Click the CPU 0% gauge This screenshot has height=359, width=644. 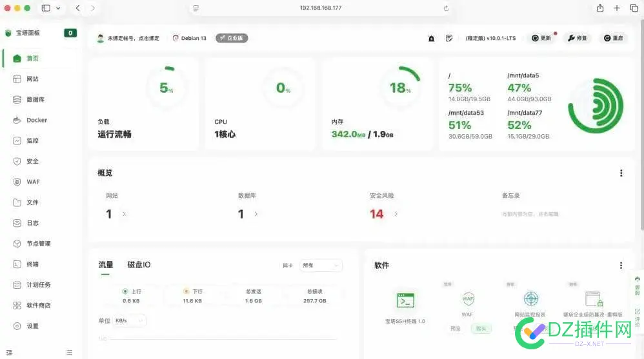(283, 88)
